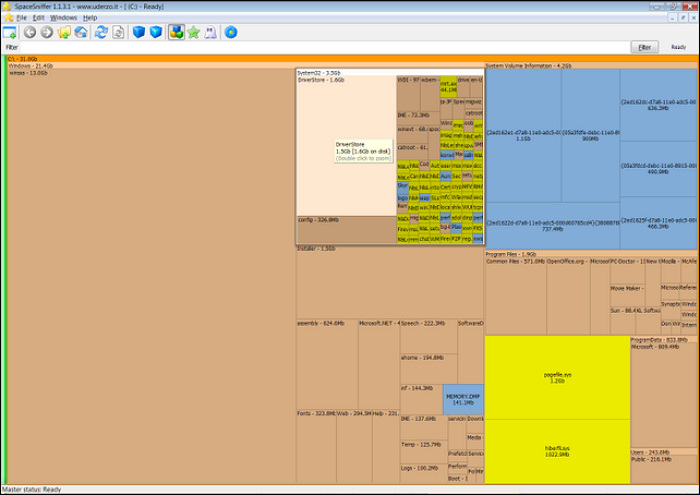The width and height of the screenshot is (700, 495).
Task: Show less detail with first blue cube
Action: 139,32
